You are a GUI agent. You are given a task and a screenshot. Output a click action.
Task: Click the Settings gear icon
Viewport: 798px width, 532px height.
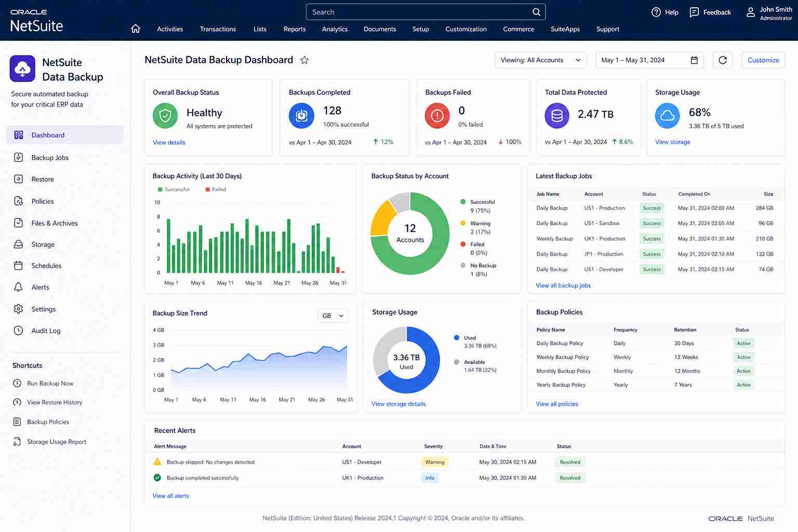tap(19, 309)
